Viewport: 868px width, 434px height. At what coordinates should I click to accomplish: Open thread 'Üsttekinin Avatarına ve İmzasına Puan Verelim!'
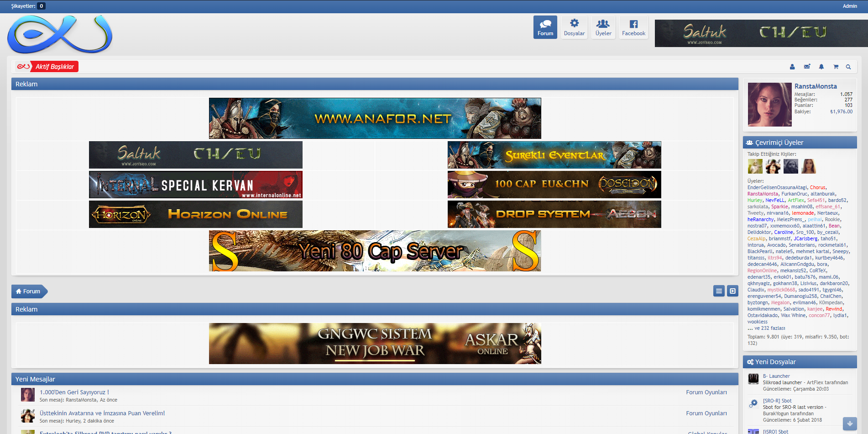click(102, 413)
